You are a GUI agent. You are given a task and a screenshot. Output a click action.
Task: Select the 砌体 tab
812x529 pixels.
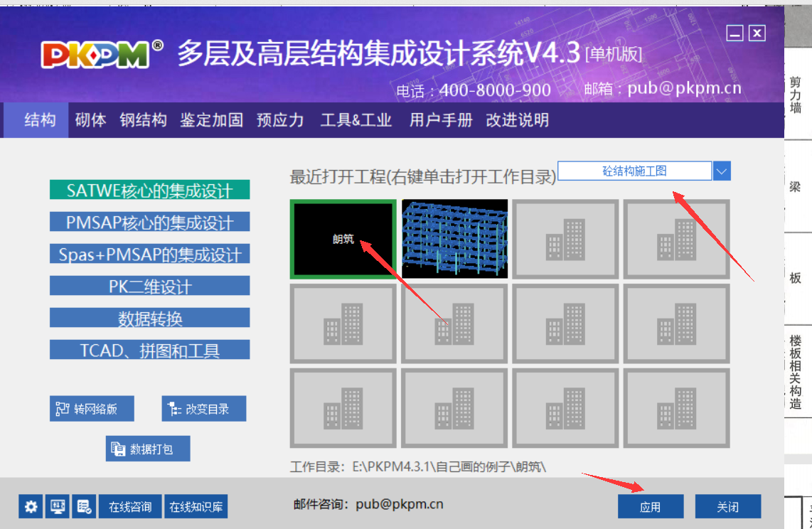[x=90, y=120]
